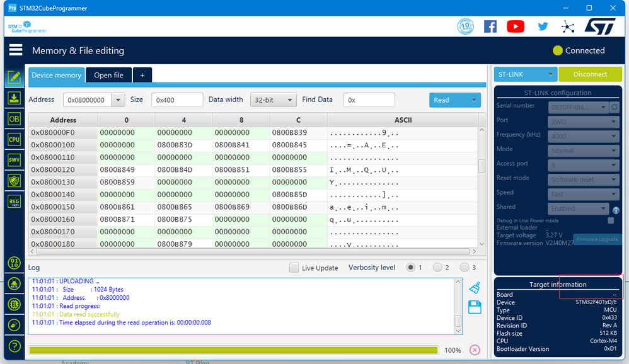Open the YouTube channel icon
Image resolution: width=629 pixels, height=364 pixels.
[x=516, y=26]
